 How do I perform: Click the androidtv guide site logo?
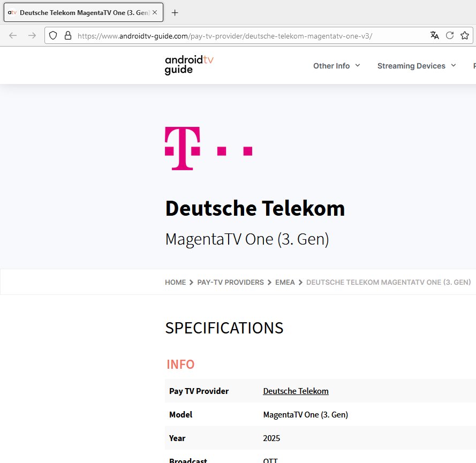tap(189, 65)
